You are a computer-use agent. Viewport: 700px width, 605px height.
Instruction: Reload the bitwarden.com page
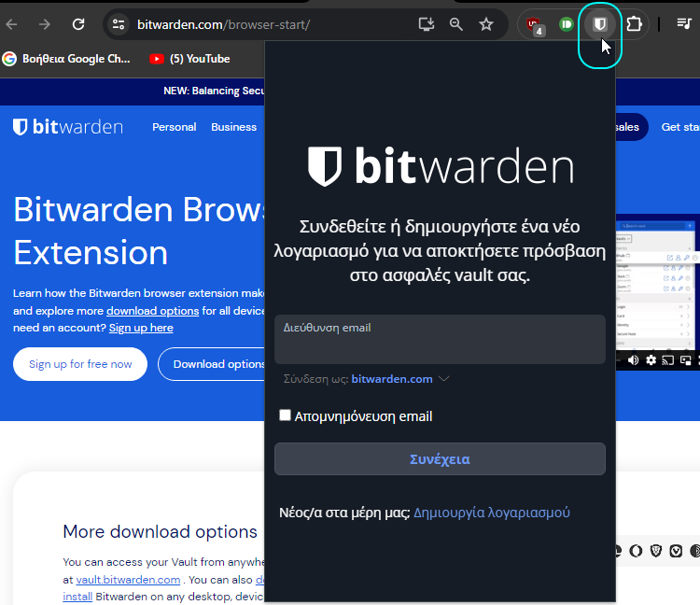tap(78, 24)
